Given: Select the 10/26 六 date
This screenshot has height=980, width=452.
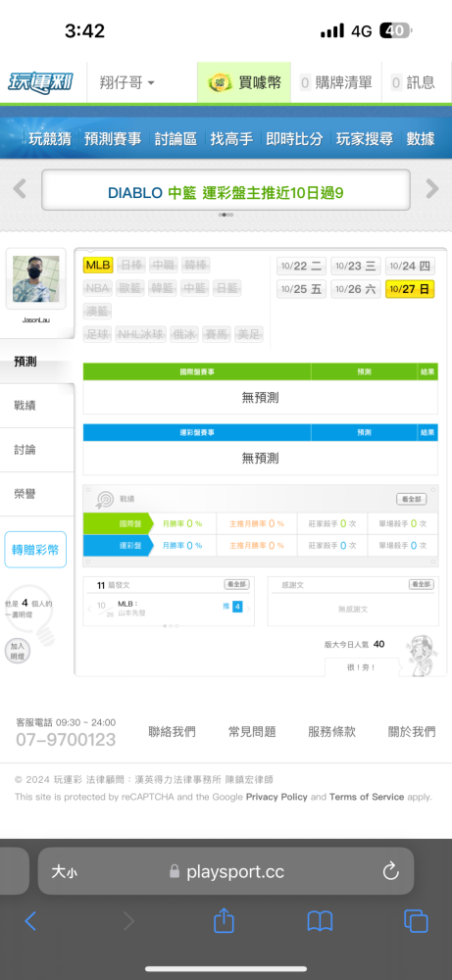Looking at the screenshot, I should pos(355,289).
